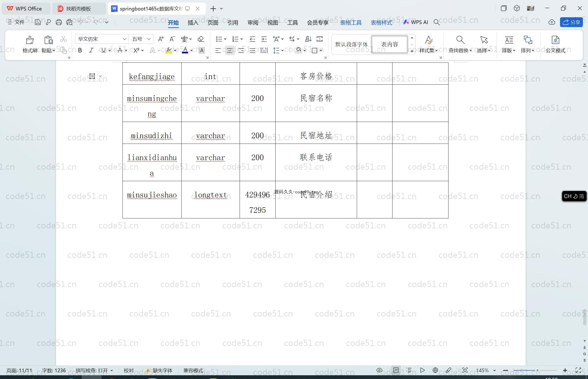588x379 pixels.
Task: Click the search magnifier beside WPS AI
Action: [437, 22]
